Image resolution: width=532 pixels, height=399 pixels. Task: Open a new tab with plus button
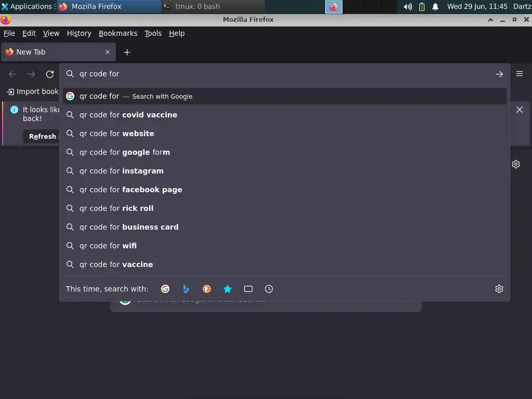coord(127,52)
